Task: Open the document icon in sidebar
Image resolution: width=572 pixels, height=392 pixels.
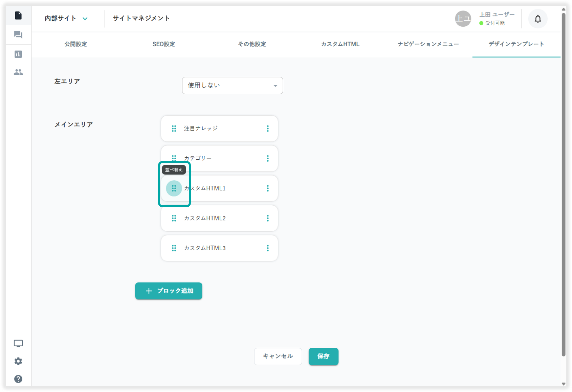Action: pos(18,16)
